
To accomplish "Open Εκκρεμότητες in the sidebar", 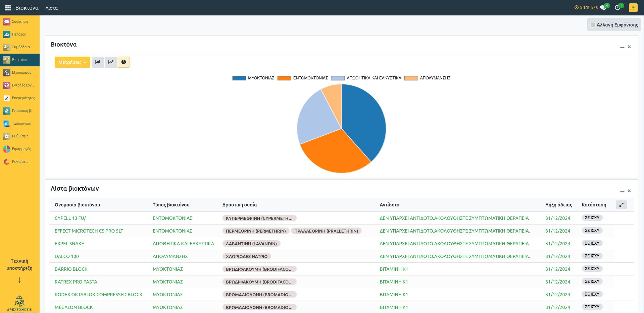I will click(20, 98).
